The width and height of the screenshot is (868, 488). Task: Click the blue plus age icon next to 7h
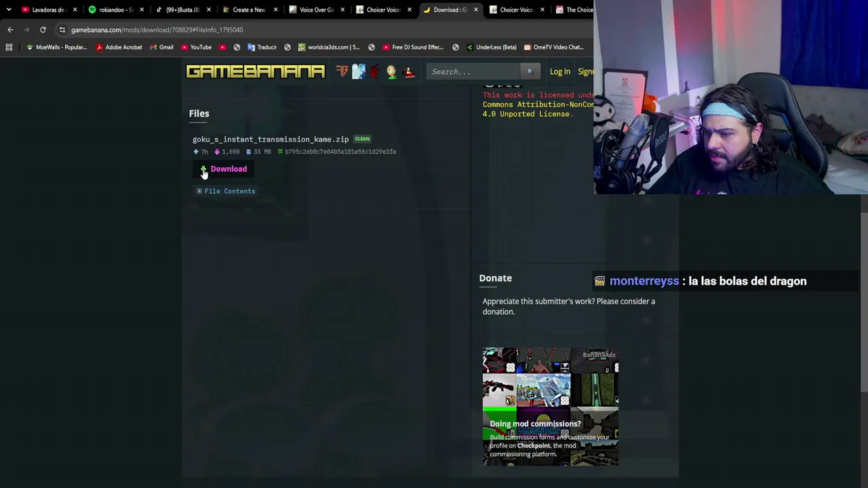[196, 152]
